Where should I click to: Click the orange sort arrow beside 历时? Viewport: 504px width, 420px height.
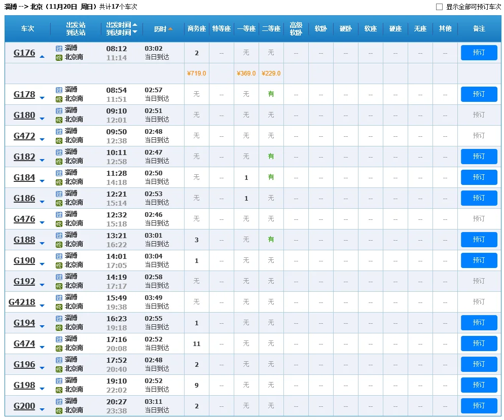pyautogui.click(x=170, y=29)
